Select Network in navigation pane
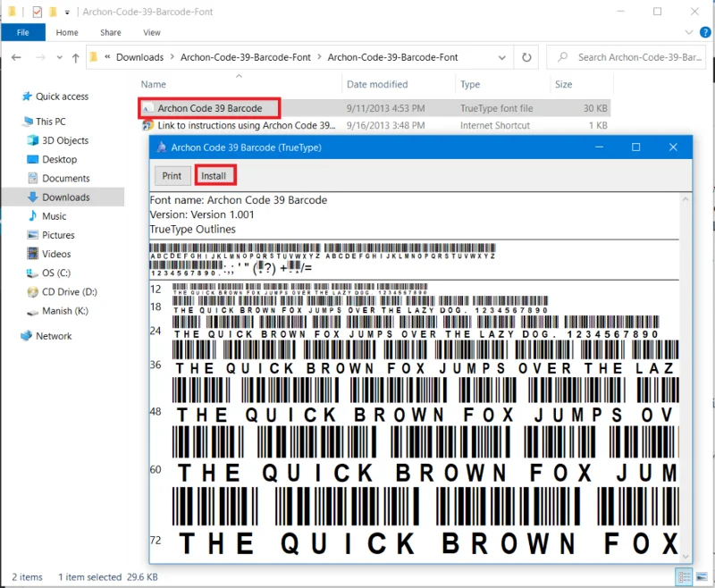Screen dimensions: 715x588 point(54,336)
